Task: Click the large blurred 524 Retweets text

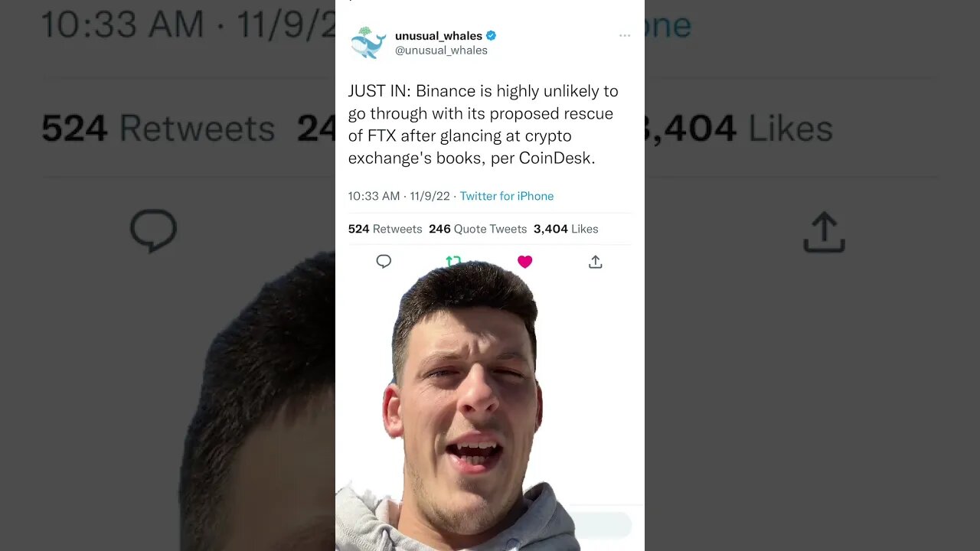Action: [158, 129]
